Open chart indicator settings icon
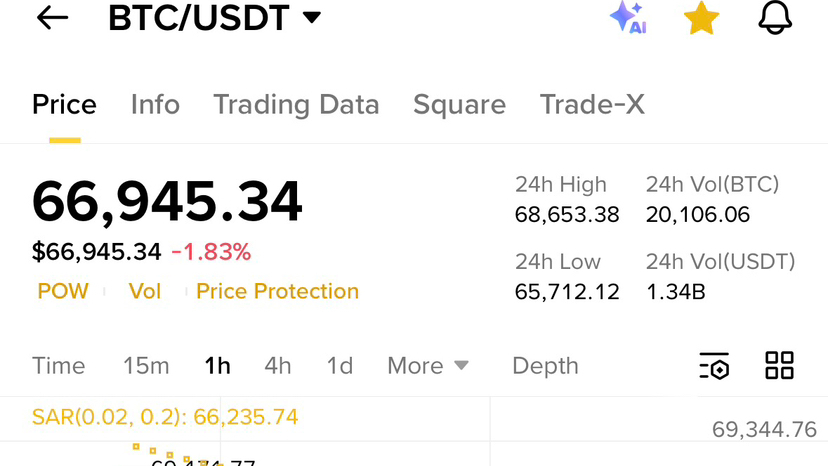828x466 pixels. coord(714,366)
